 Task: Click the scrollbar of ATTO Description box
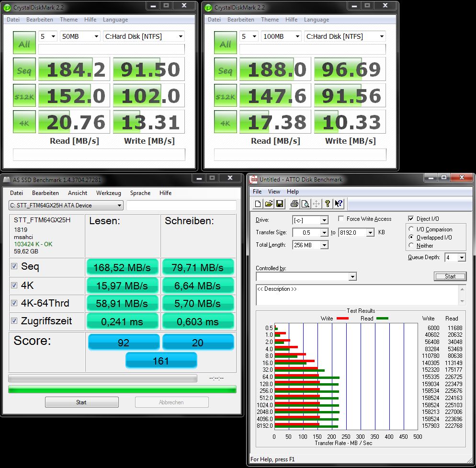(x=462, y=295)
